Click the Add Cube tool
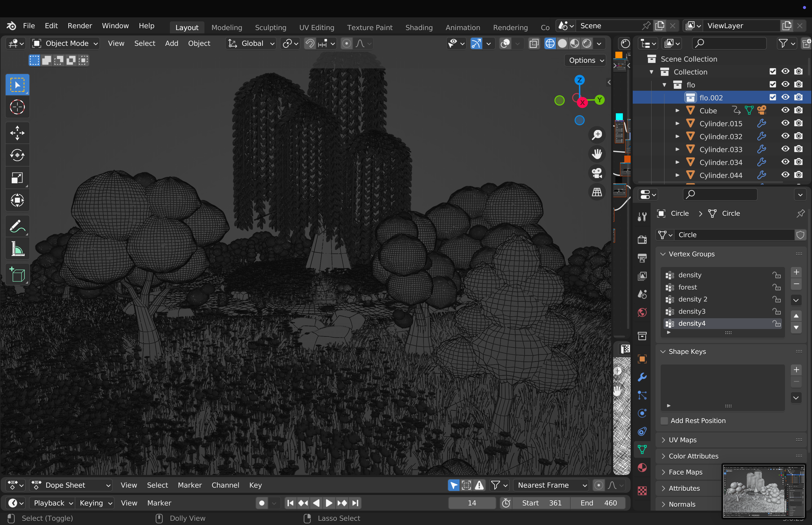Screen dimensions: 812x525 [17, 275]
